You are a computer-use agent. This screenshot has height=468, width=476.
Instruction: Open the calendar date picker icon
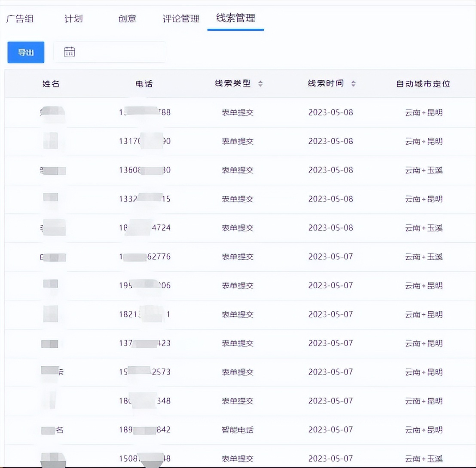pyautogui.click(x=69, y=52)
